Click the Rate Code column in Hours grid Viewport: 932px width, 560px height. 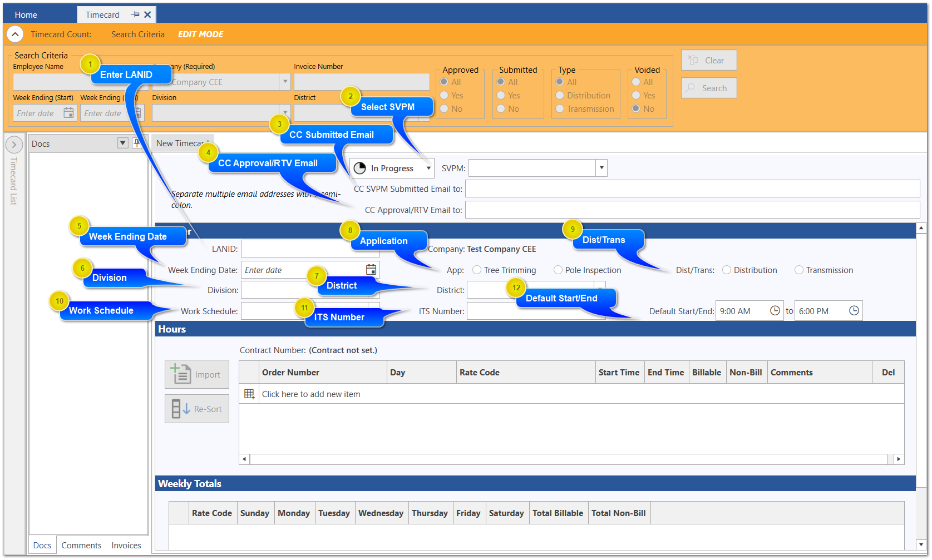525,373
